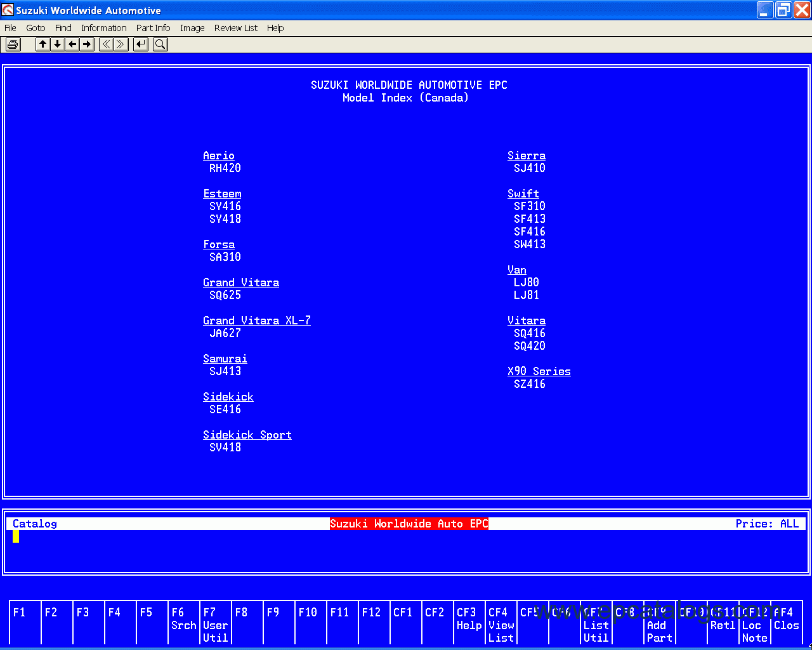Open the Review List menu
812x650 pixels.
[x=236, y=28]
